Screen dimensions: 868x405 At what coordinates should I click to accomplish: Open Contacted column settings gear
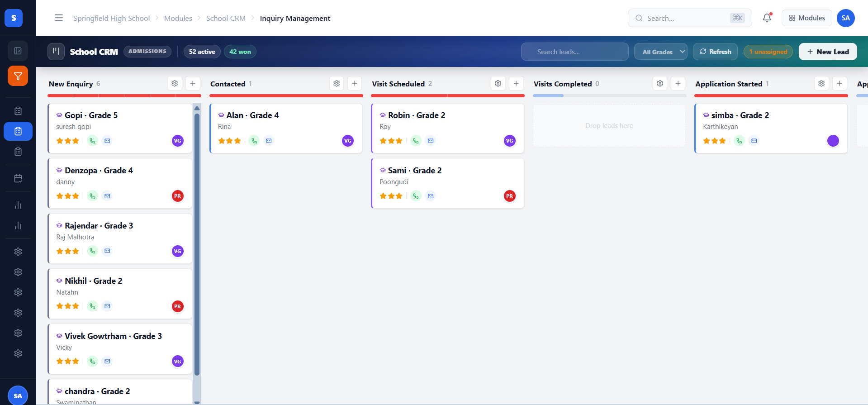click(x=337, y=83)
